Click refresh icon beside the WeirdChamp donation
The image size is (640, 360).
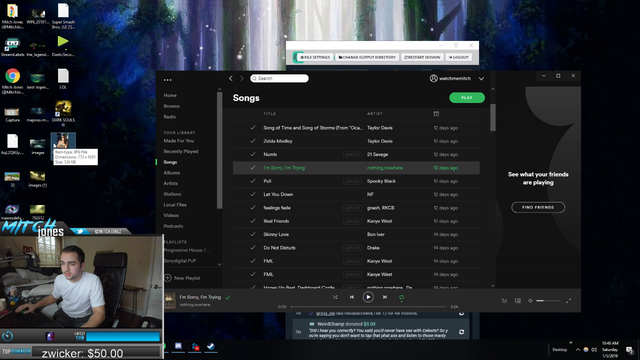coord(461,332)
